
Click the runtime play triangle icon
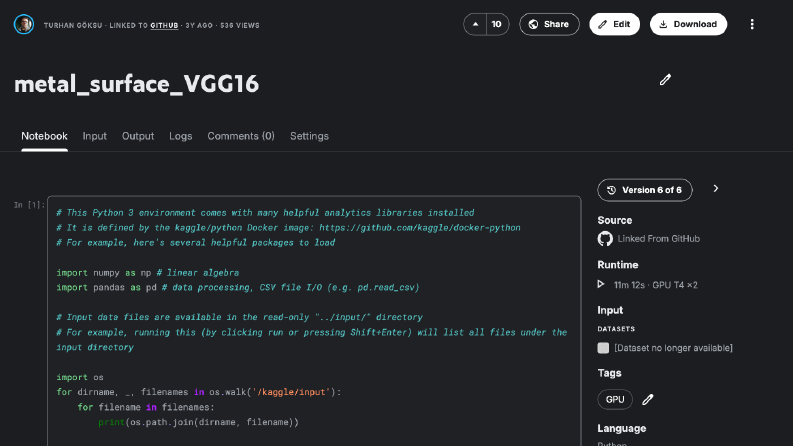point(601,284)
